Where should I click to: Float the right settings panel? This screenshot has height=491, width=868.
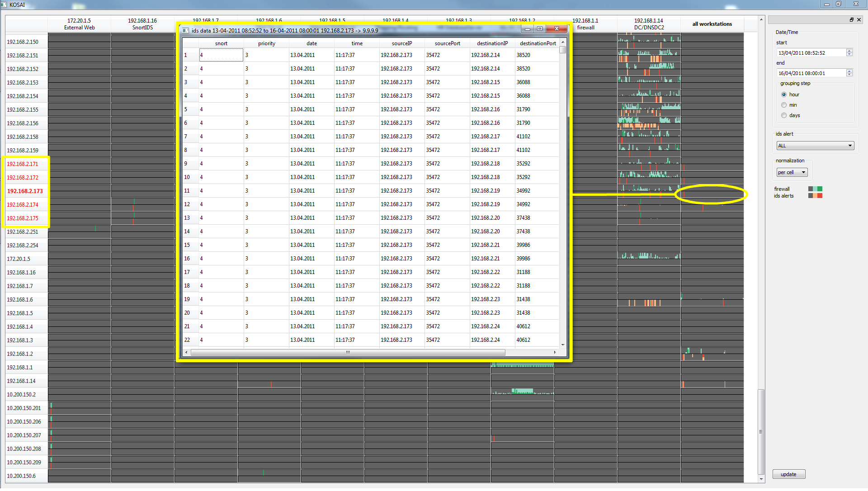coord(852,20)
